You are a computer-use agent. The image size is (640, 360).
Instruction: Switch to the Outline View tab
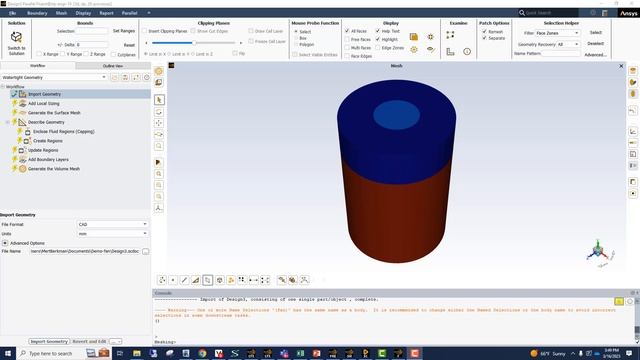tap(113, 66)
